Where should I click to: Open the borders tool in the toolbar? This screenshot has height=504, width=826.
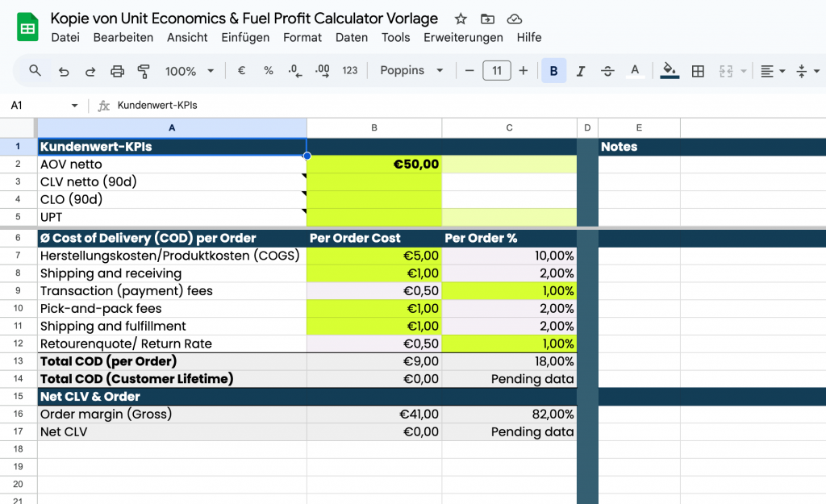[x=699, y=71]
